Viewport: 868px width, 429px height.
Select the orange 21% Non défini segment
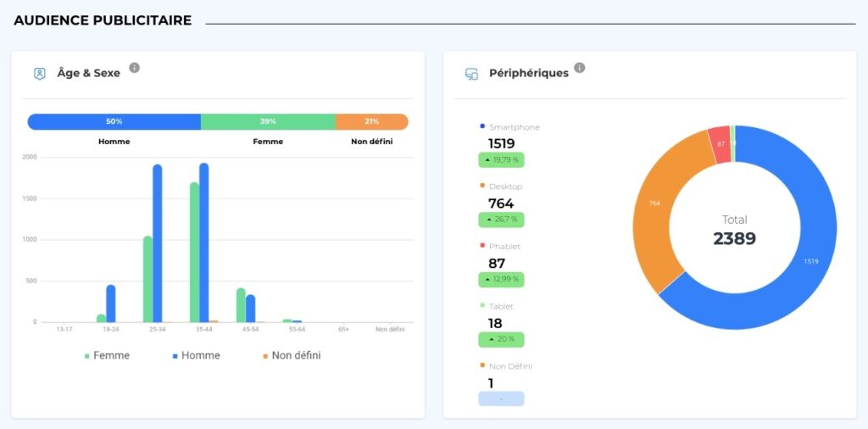[x=371, y=121]
